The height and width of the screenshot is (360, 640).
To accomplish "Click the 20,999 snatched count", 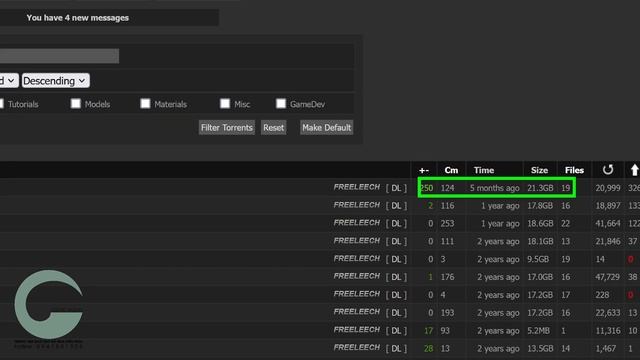I will tap(608, 188).
